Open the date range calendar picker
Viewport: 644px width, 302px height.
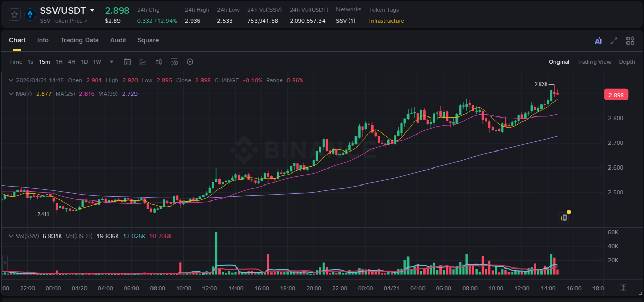pyautogui.click(x=127, y=62)
